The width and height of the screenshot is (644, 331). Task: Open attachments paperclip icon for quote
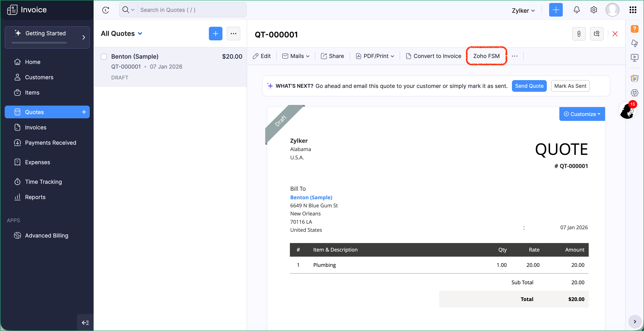point(578,34)
